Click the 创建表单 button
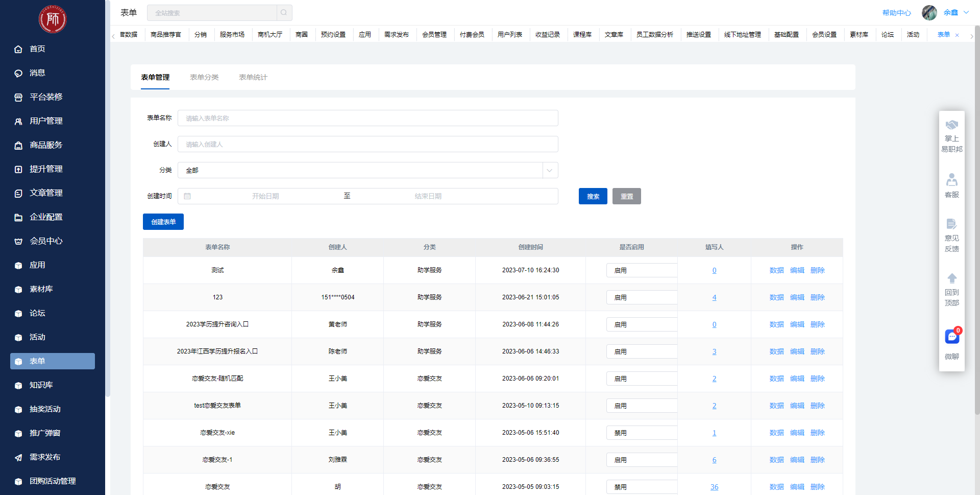 pyautogui.click(x=163, y=222)
